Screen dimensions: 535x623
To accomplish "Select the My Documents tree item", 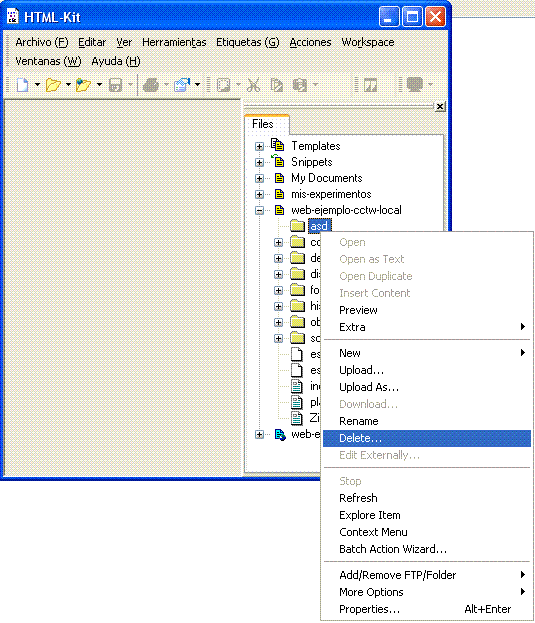I will click(327, 178).
